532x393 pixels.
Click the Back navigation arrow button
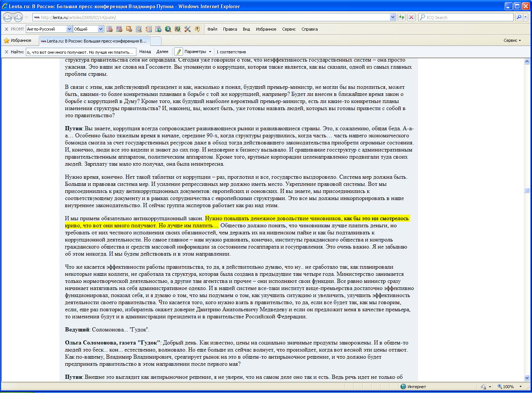pyautogui.click(x=7, y=17)
